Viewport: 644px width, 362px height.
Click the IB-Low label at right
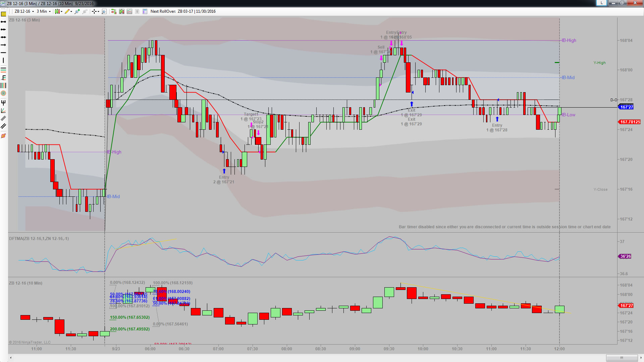[x=569, y=115]
